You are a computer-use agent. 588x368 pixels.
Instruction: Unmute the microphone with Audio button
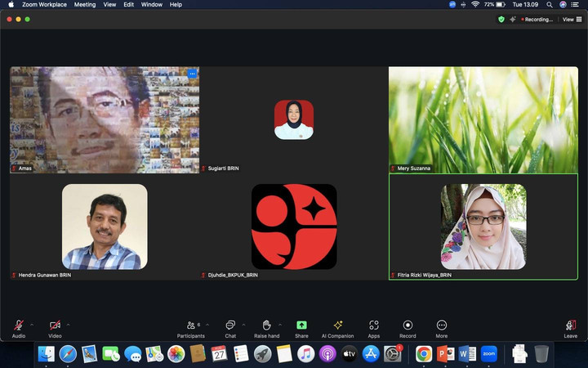pyautogui.click(x=18, y=326)
